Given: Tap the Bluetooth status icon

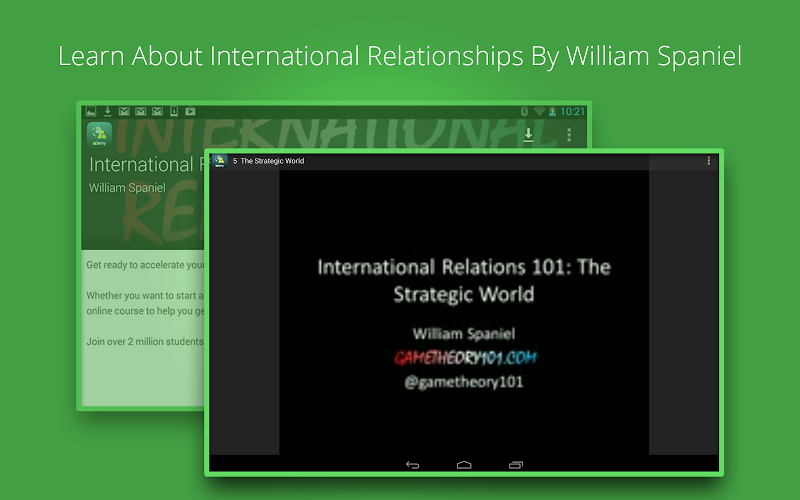Looking at the screenshot, I should point(524,111).
